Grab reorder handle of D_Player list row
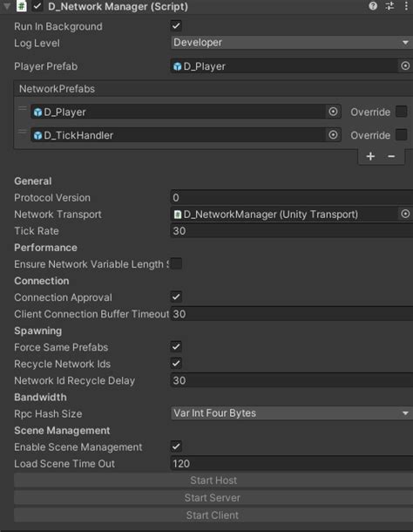This screenshot has width=413, height=532. 23,108
